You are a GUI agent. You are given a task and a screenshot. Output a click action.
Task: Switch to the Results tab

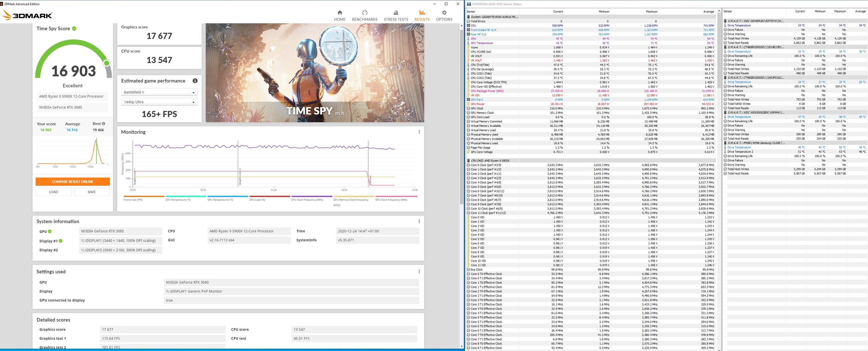(x=422, y=16)
